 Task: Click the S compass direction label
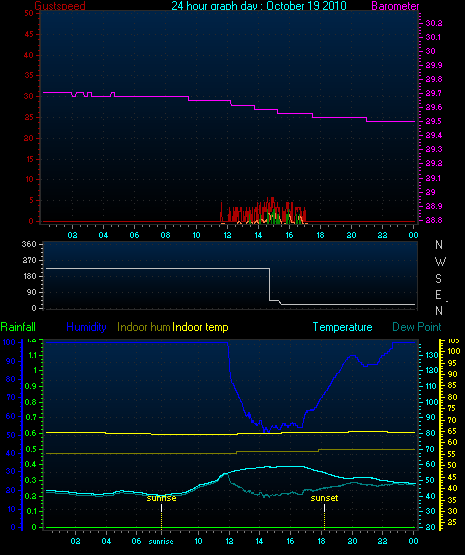438,279
